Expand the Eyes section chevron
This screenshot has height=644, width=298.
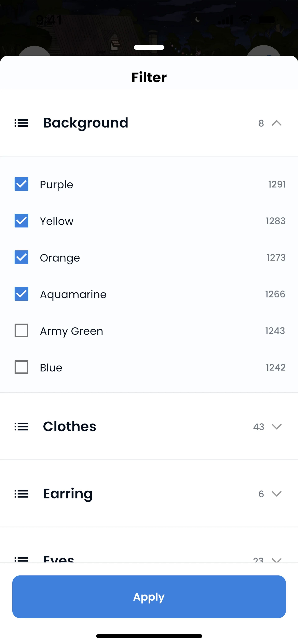(277, 560)
